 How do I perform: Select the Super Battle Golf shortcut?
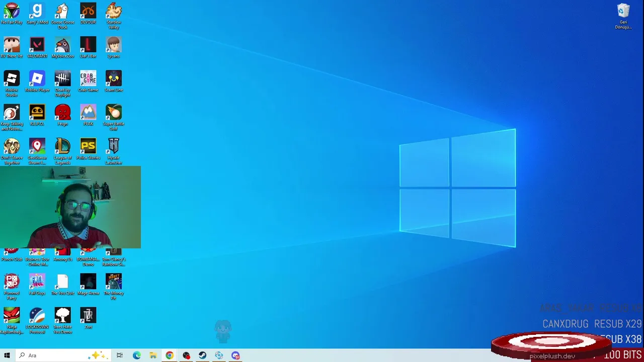(114, 118)
